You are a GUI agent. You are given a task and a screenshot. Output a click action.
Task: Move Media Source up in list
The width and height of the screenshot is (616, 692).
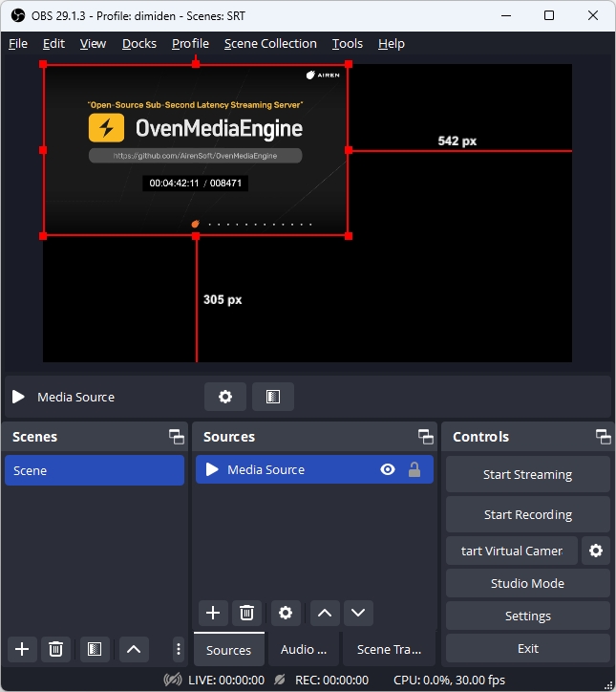[x=325, y=613]
